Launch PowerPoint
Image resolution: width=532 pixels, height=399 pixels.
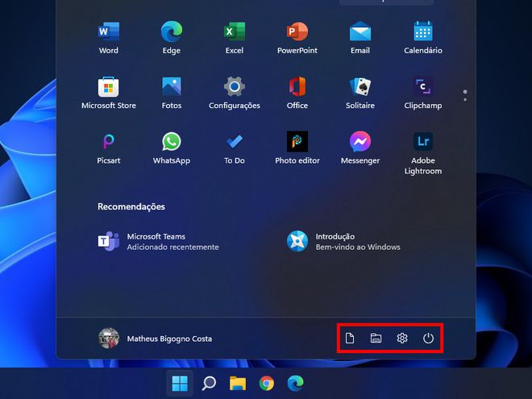[x=297, y=37]
